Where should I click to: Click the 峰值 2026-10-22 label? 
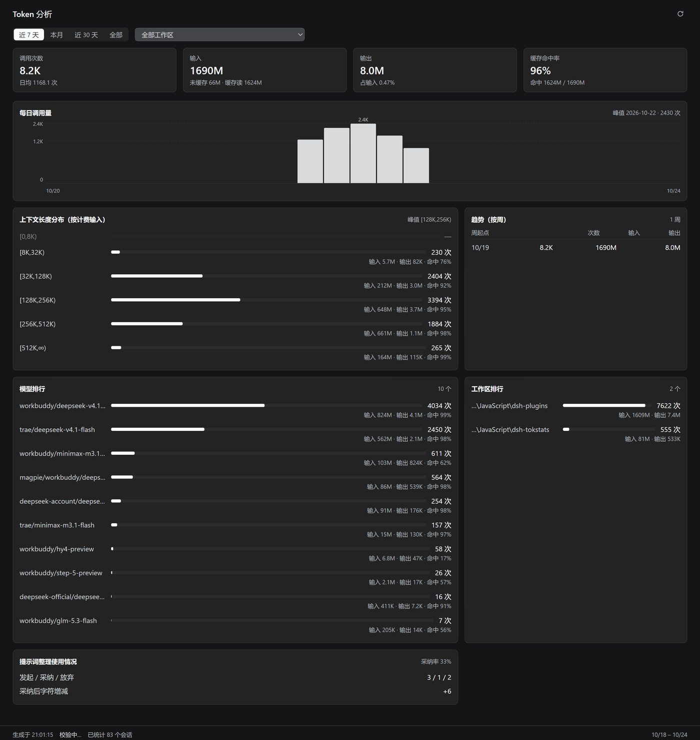click(x=646, y=113)
